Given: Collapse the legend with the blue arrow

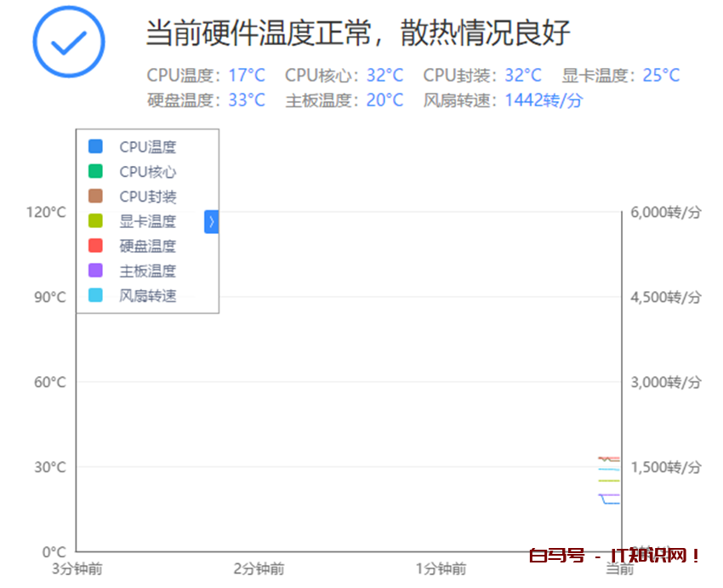Looking at the screenshot, I should pos(211,222).
